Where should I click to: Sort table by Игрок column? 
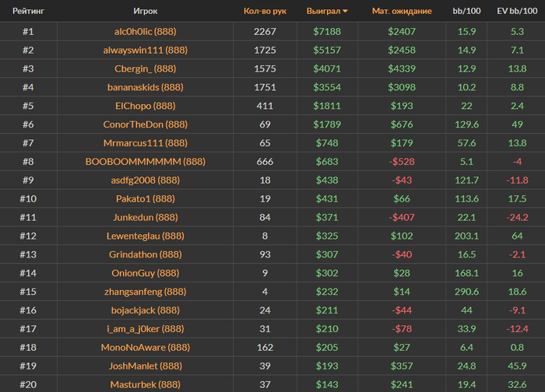(x=145, y=12)
